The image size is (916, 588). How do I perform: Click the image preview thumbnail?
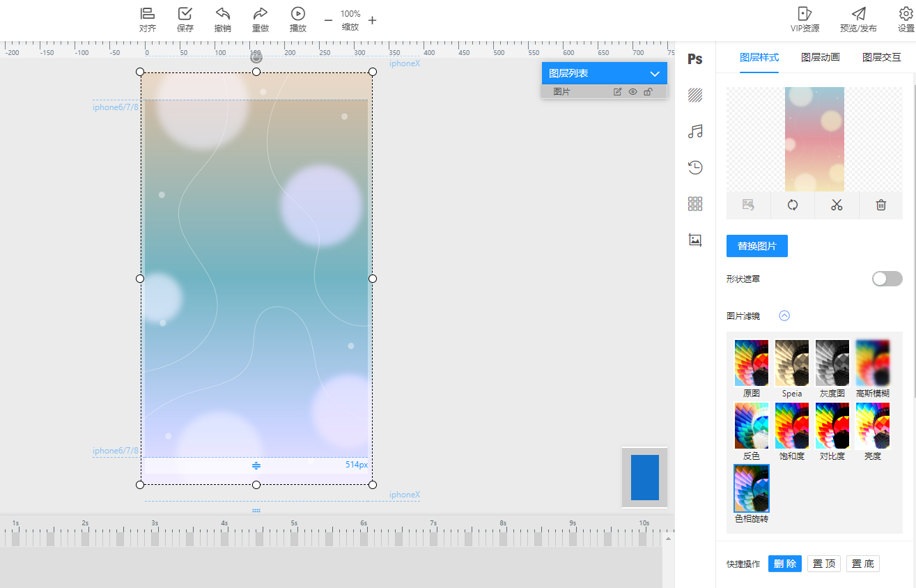point(814,139)
